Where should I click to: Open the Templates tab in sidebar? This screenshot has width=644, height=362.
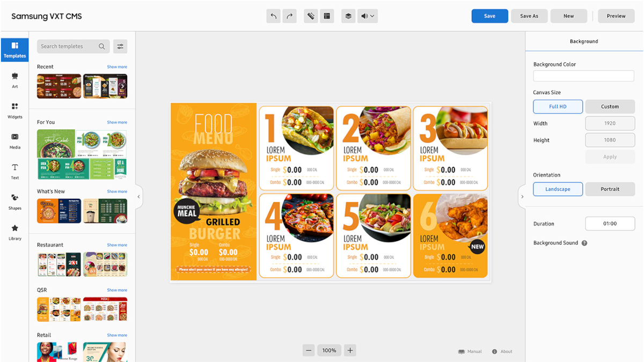[x=14, y=50]
